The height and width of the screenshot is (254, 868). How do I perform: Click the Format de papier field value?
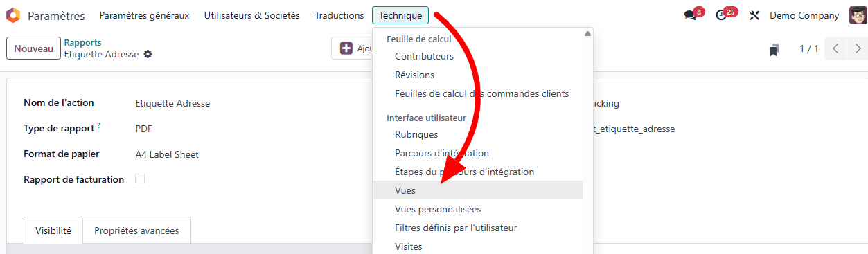[167, 154]
